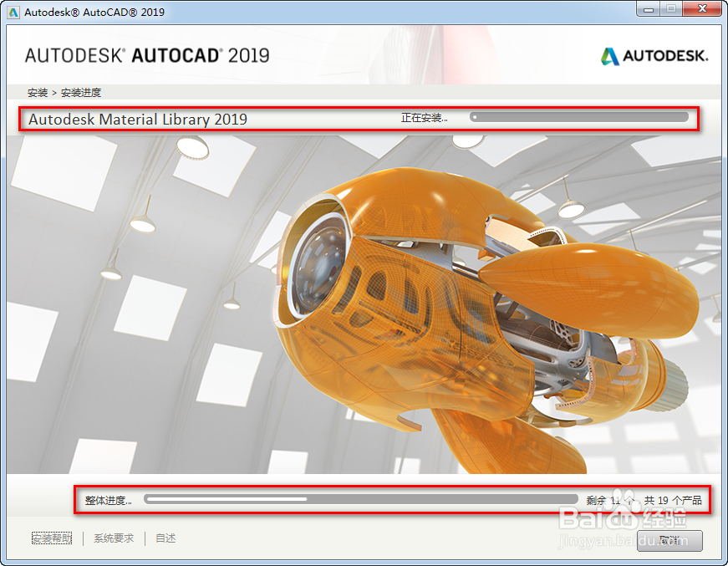Click the 整体进度... label

point(108,500)
